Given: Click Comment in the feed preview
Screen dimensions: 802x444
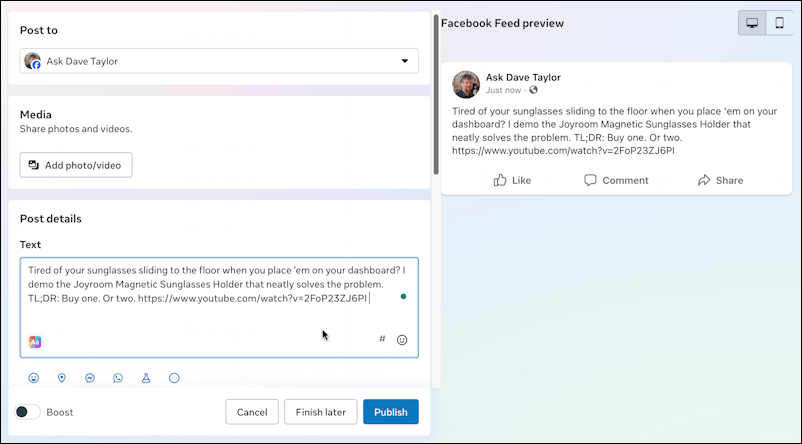Looking at the screenshot, I should pos(616,180).
